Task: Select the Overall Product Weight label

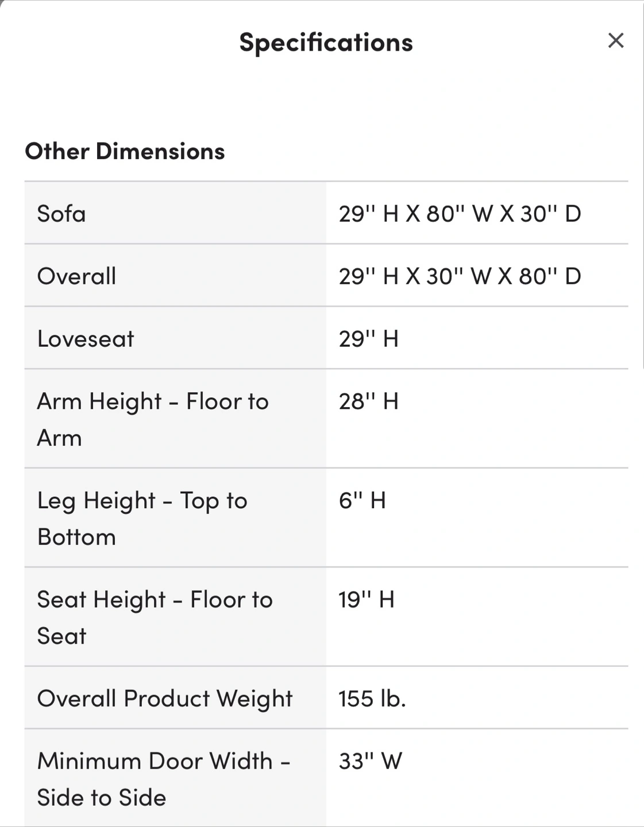Action: click(x=165, y=698)
